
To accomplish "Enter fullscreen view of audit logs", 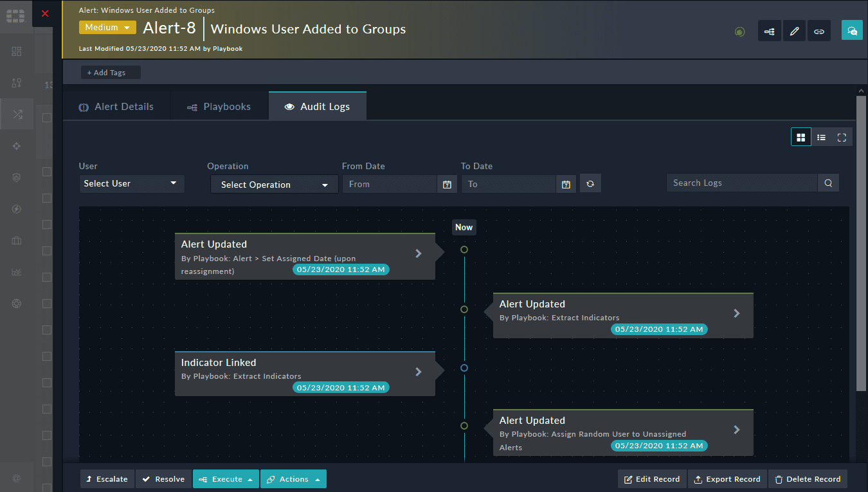I will click(x=842, y=137).
